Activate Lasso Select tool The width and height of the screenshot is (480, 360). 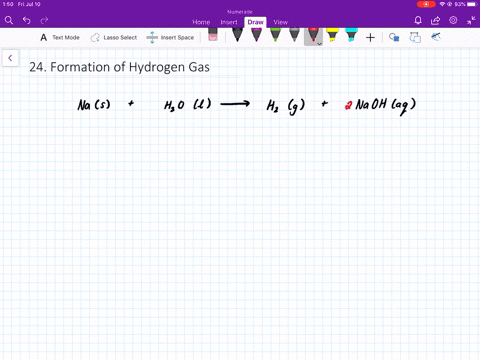(x=114, y=38)
